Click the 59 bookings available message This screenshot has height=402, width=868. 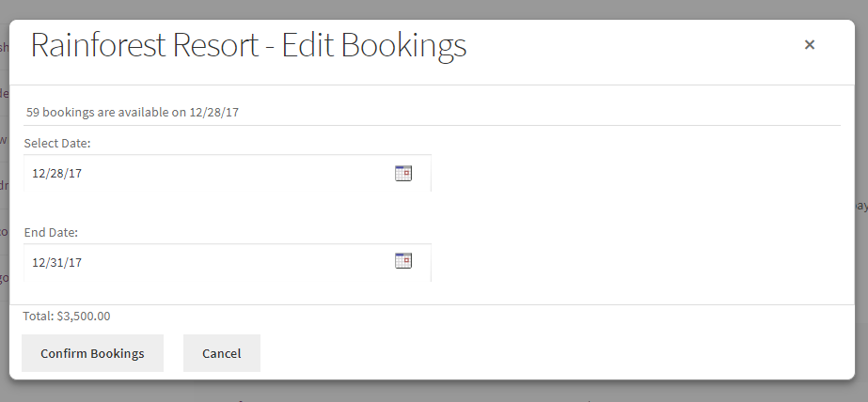[x=133, y=113]
